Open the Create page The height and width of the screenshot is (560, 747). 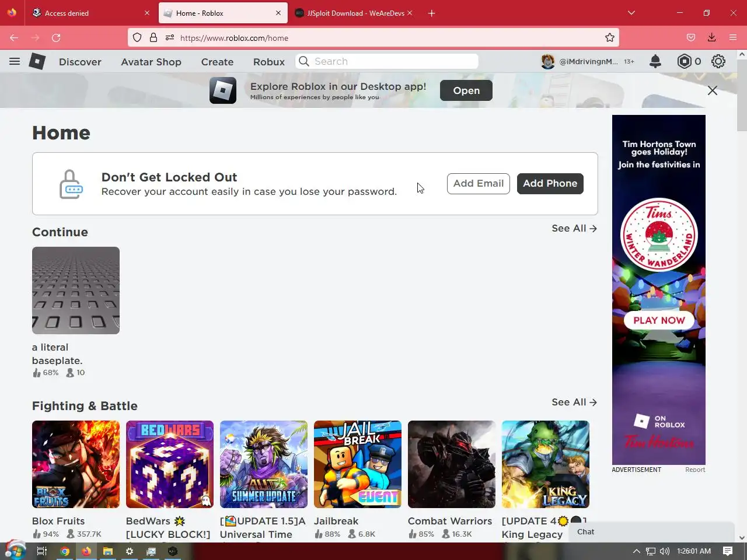[x=217, y=62]
